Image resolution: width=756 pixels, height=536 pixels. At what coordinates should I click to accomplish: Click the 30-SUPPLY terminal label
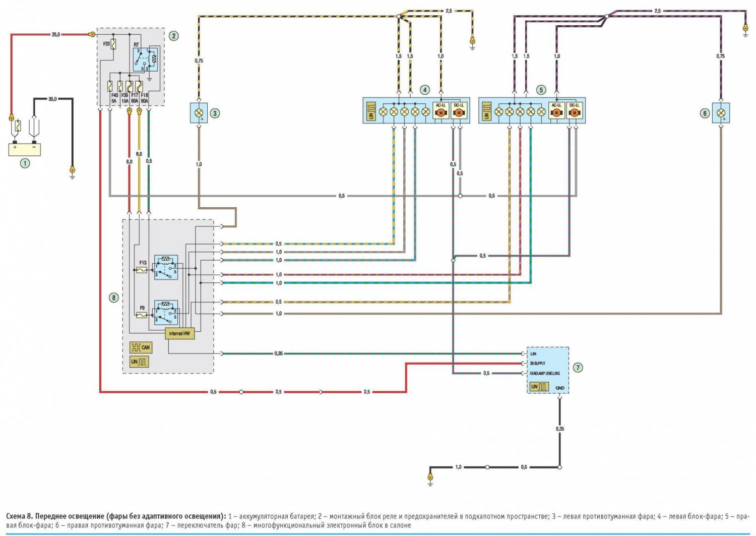point(537,363)
